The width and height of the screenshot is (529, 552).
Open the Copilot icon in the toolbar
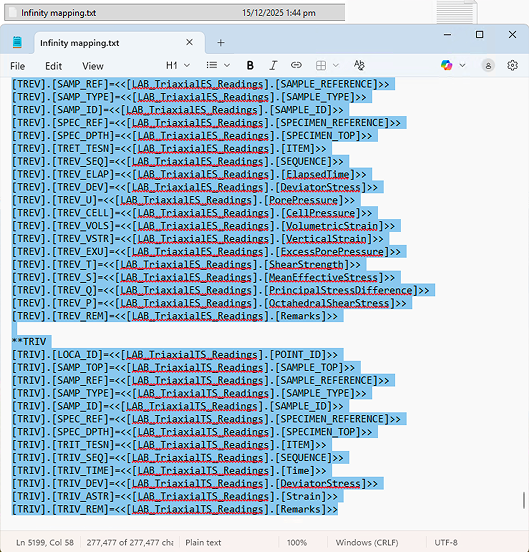click(446, 65)
